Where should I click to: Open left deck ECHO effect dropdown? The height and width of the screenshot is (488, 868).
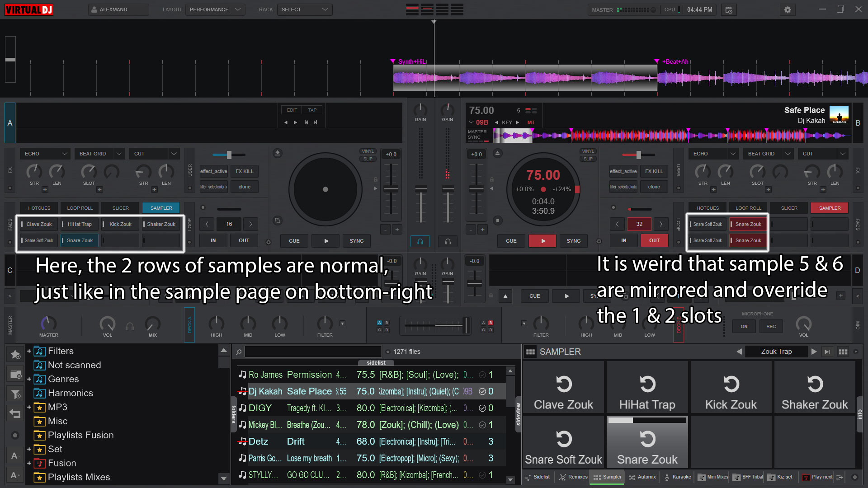pos(45,154)
